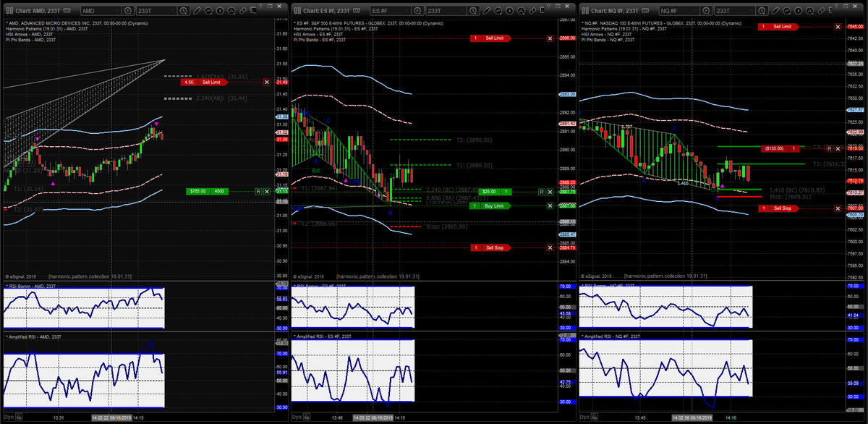868x424 pixels.
Task: Open symbol lookup icon beside ES #F field
Action: click(x=417, y=11)
